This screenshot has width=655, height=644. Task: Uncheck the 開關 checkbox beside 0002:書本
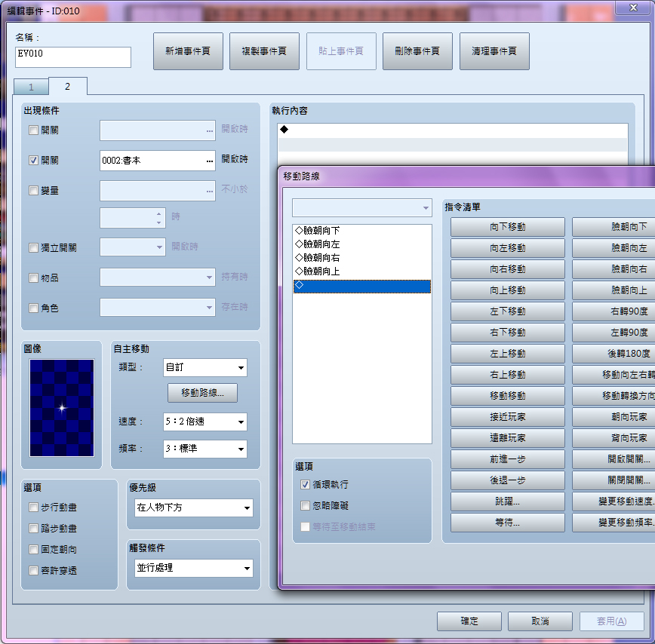click(33, 161)
